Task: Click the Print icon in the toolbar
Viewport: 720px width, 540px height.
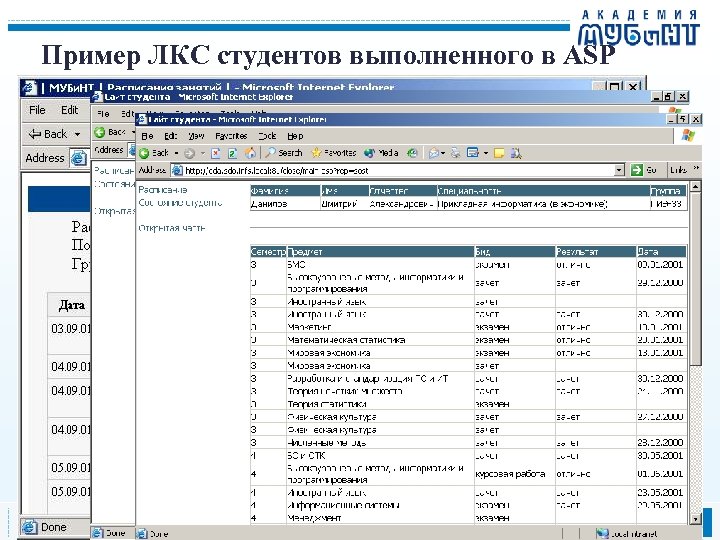Action: coord(456,153)
